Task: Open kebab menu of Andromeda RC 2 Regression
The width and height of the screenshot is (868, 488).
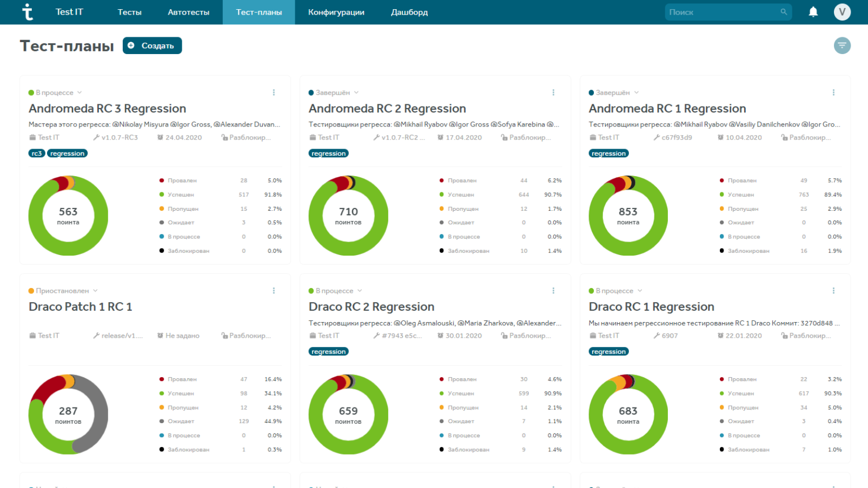Action: click(553, 92)
